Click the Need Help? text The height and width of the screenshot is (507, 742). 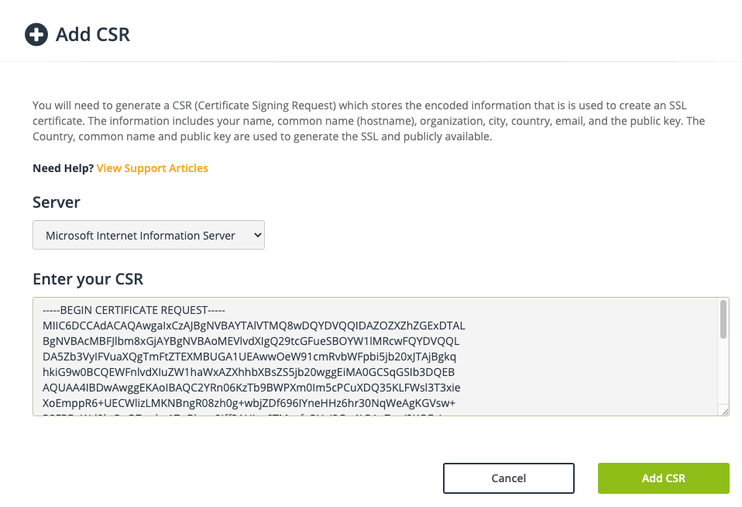[63, 168]
